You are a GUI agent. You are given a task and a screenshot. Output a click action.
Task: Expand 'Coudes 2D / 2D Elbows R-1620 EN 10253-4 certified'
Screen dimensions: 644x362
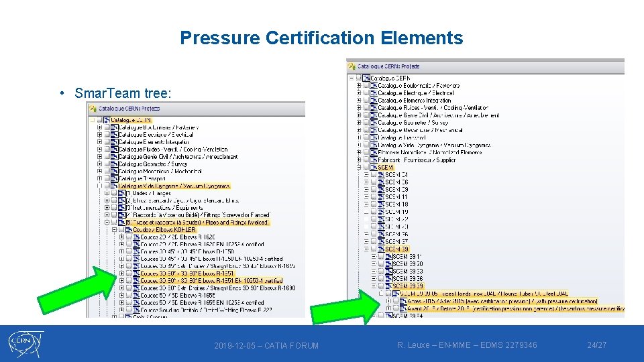(121, 244)
